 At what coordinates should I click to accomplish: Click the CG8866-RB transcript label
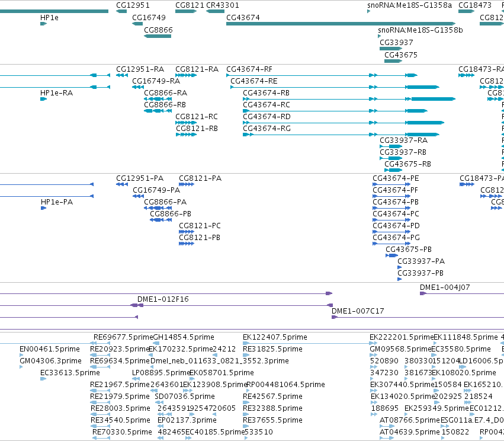point(165,105)
